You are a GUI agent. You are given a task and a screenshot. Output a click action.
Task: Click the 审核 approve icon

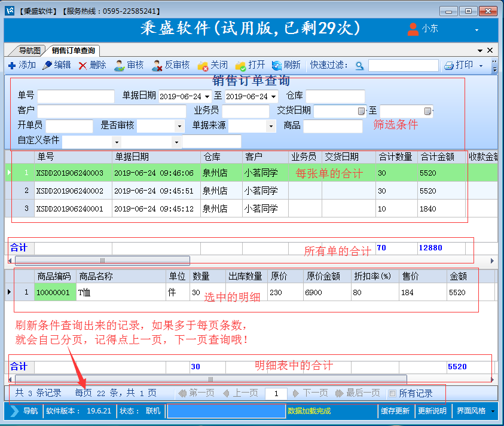tap(119, 66)
